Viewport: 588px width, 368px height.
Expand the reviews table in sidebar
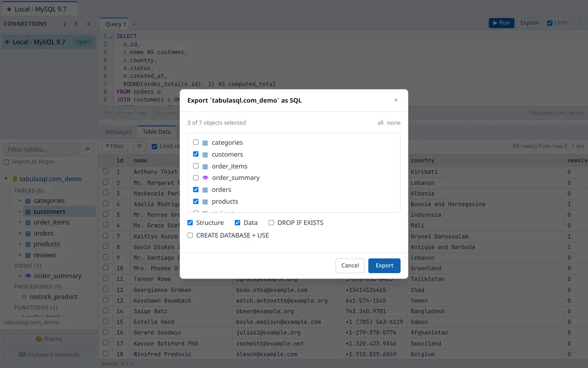20,255
